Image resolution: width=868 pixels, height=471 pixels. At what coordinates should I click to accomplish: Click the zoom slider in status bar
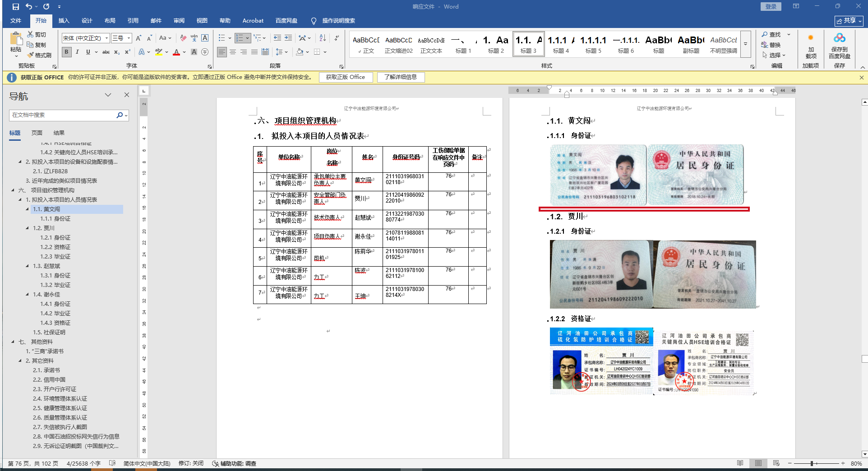click(812, 463)
